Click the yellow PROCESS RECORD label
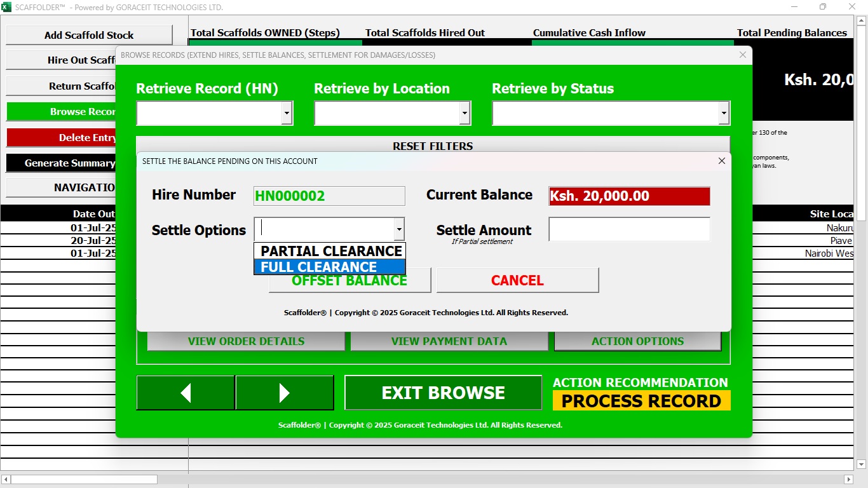The image size is (868, 488). pos(641,401)
